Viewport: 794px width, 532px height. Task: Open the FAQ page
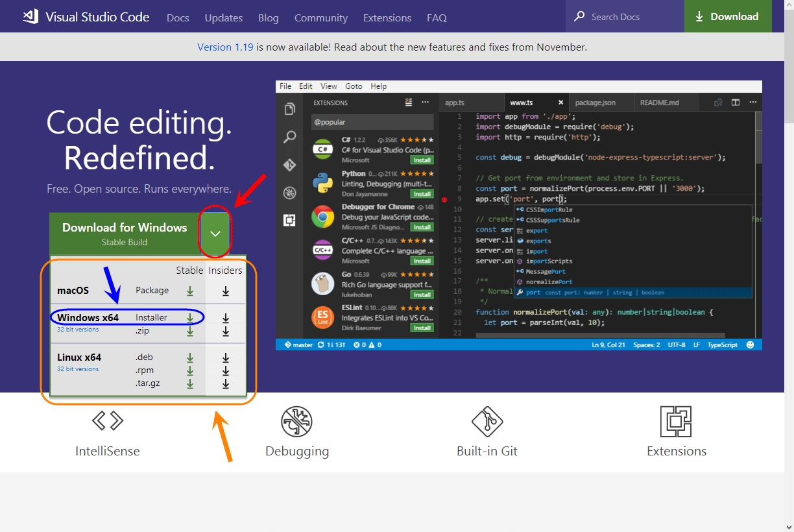pyautogui.click(x=437, y=18)
